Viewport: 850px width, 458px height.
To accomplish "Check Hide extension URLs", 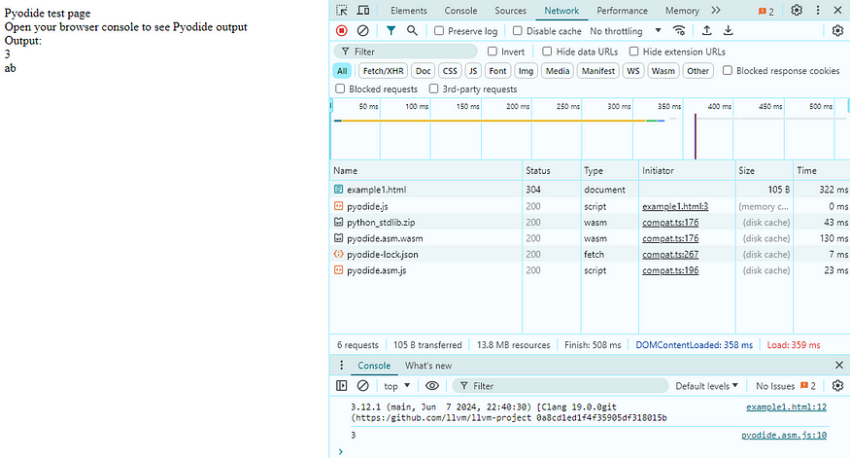I will pos(634,51).
